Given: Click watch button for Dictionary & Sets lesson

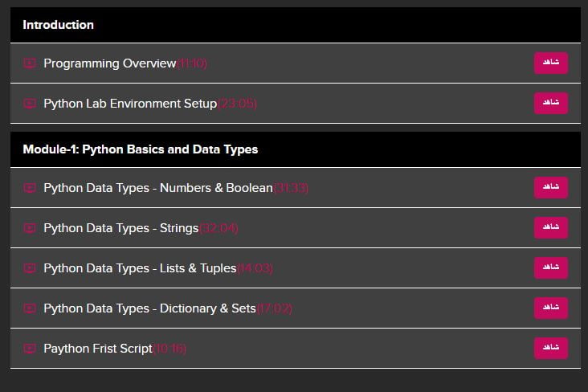Looking at the screenshot, I should pos(551,308).
